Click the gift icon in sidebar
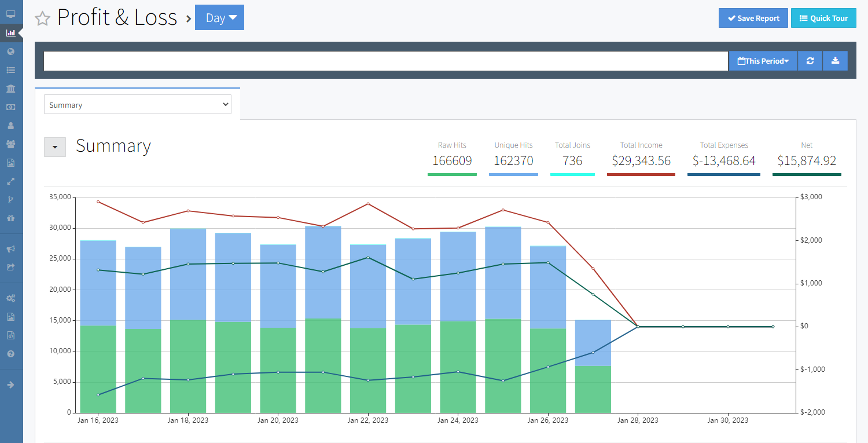Screen dimensions: 868x443 tap(10, 218)
